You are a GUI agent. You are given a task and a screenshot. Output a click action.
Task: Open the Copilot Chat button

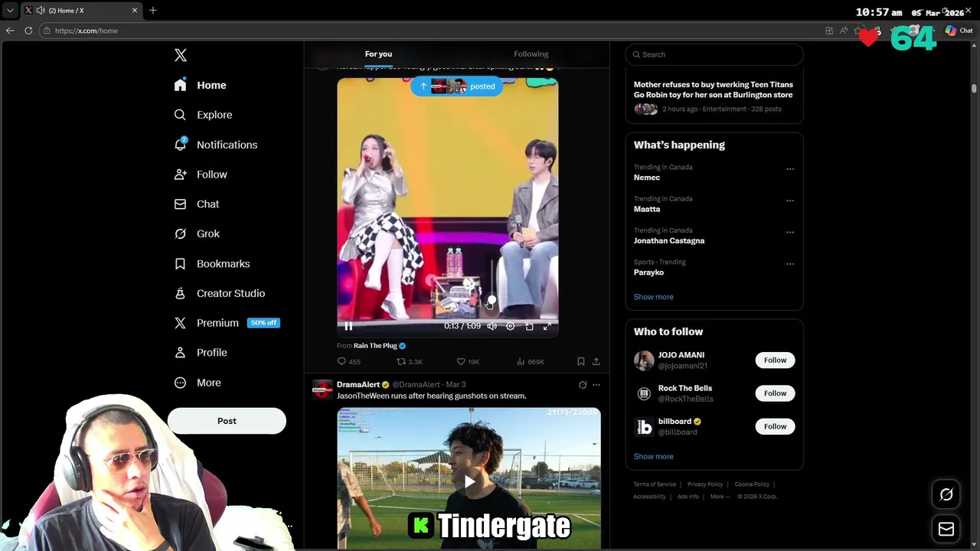pos(959,31)
